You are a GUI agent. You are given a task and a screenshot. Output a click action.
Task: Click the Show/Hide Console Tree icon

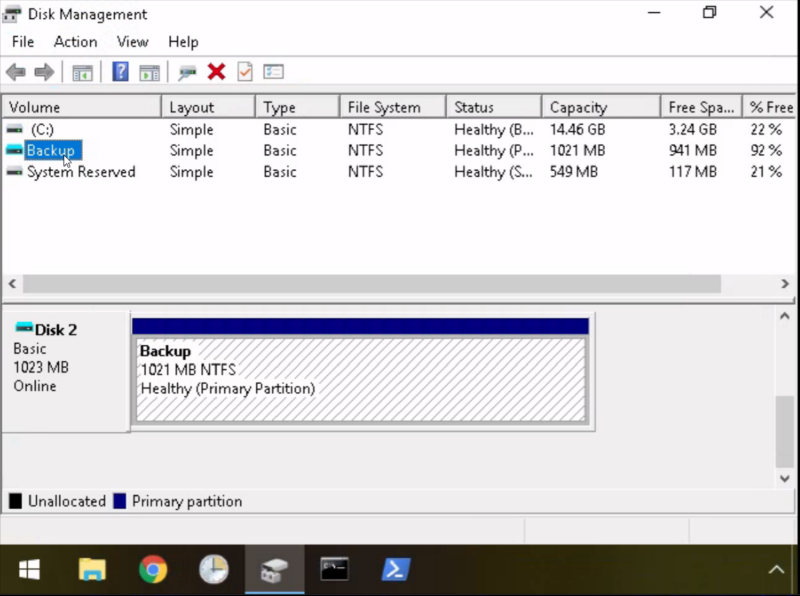coord(82,72)
